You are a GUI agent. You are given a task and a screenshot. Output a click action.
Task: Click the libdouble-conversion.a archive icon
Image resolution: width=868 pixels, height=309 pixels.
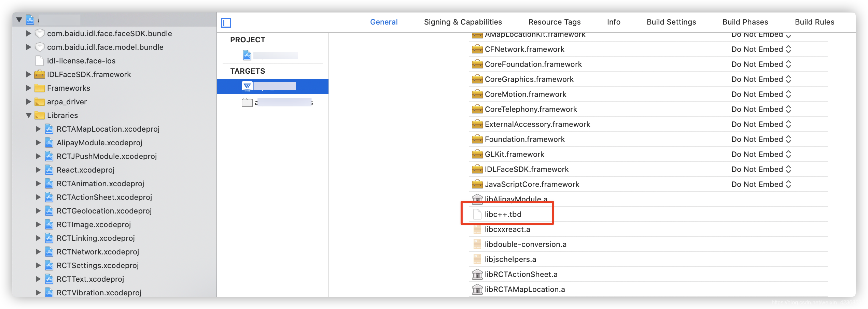click(x=477, y=244)
